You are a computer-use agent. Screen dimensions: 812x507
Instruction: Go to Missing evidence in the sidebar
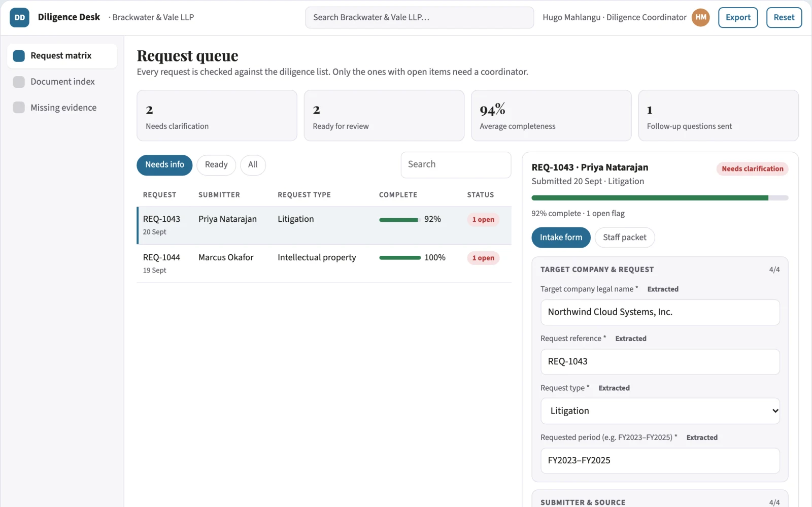(62, 108)
